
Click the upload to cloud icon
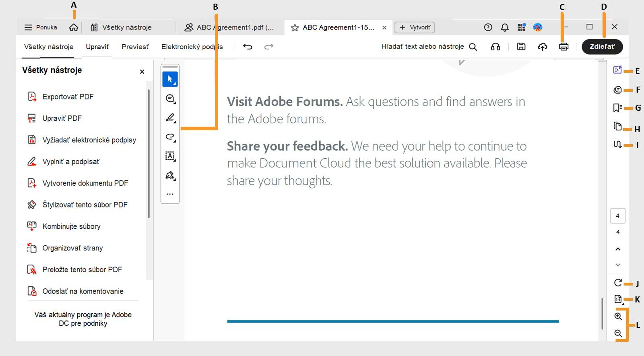pyautogui.click(x=542, y=47)
